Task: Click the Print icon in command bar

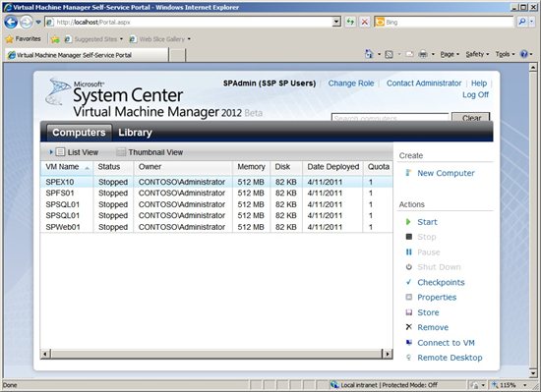Action: pos(423,54)
